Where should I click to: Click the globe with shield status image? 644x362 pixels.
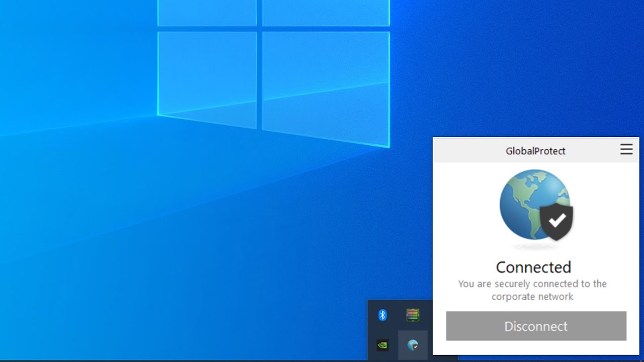click(x=536, y=205)
